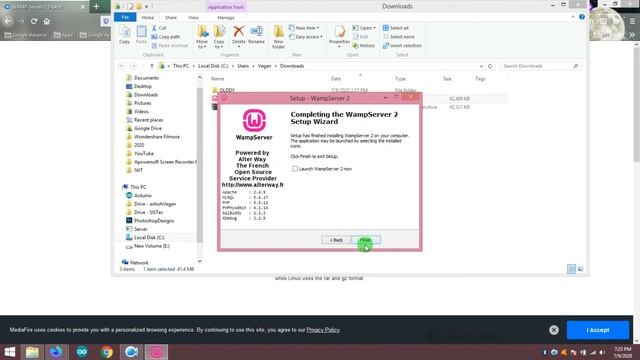
Task: Open Chrome from the taskbar
Action: point(107,352)
